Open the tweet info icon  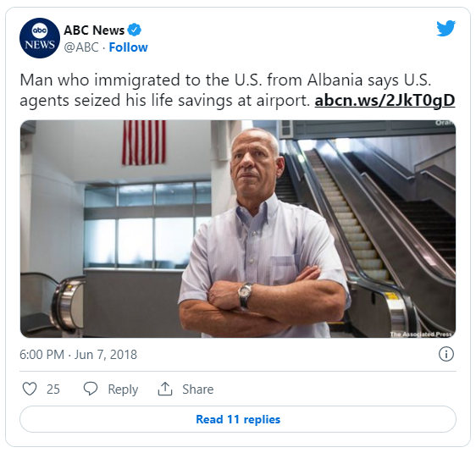[446, 354]
